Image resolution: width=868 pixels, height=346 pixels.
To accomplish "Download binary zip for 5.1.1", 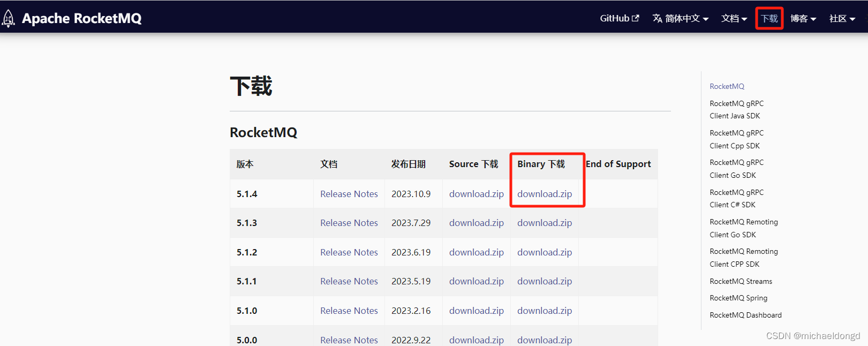I will pyautogui.click(x=545, y=281).
